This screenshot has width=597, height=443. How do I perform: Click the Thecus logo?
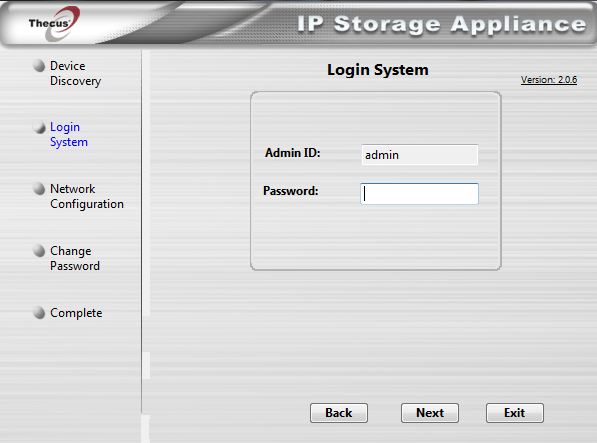click(54, 23)
